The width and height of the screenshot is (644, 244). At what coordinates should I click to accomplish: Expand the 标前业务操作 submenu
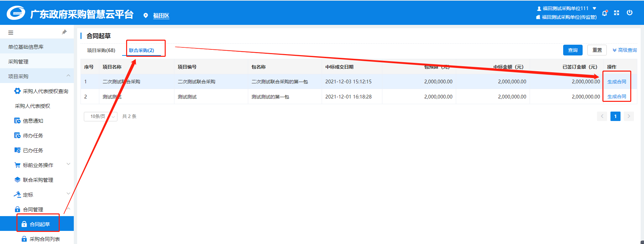tap(38, 165)
